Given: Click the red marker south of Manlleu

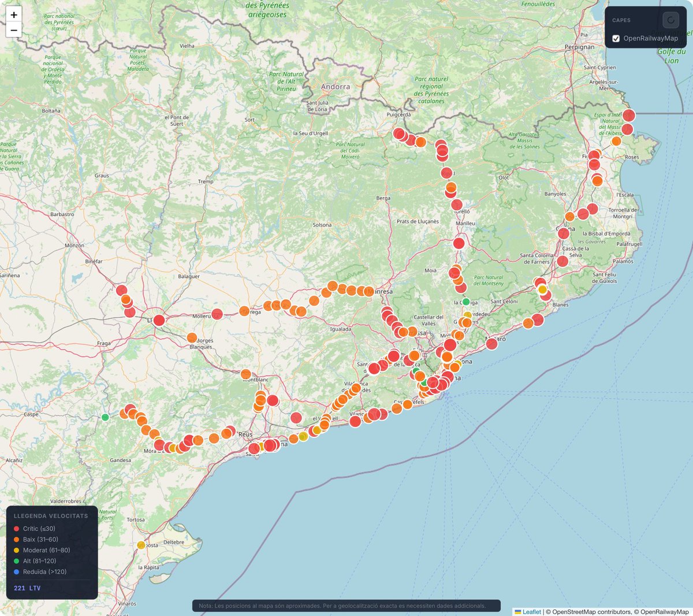Looking at the screenshot, I should pos(459,243).
